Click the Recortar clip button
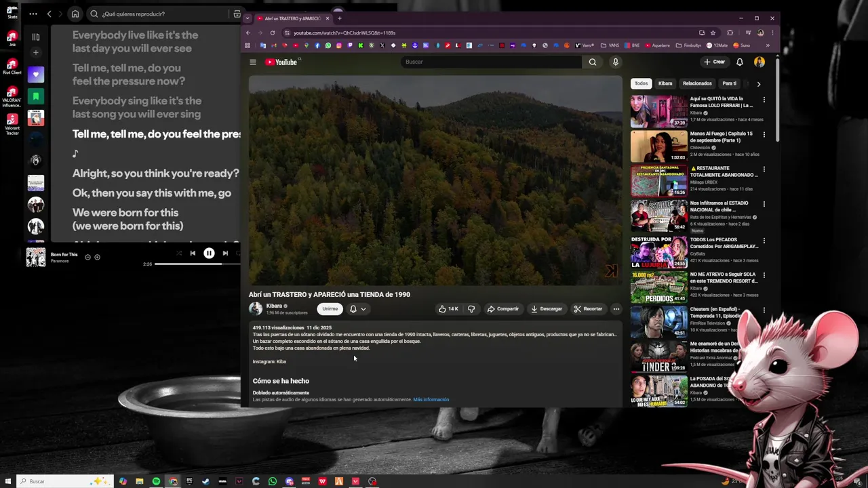 pyautogui.click(x=588, y=309)
